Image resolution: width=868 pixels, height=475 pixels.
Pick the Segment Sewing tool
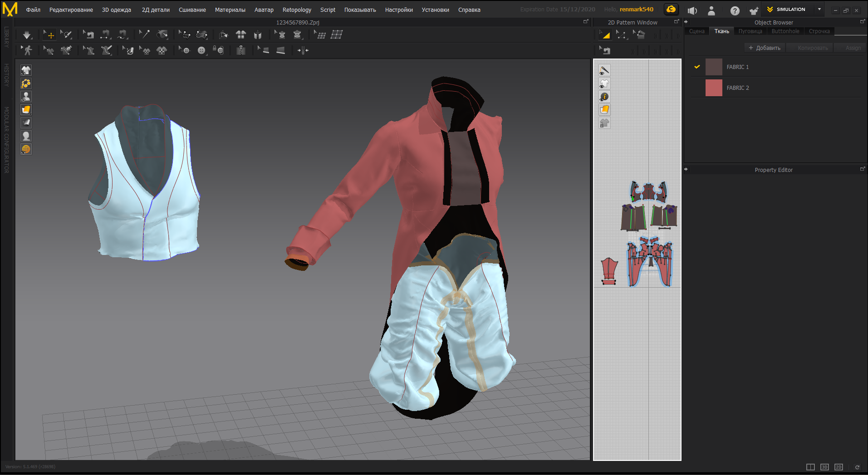pos(106,35)
